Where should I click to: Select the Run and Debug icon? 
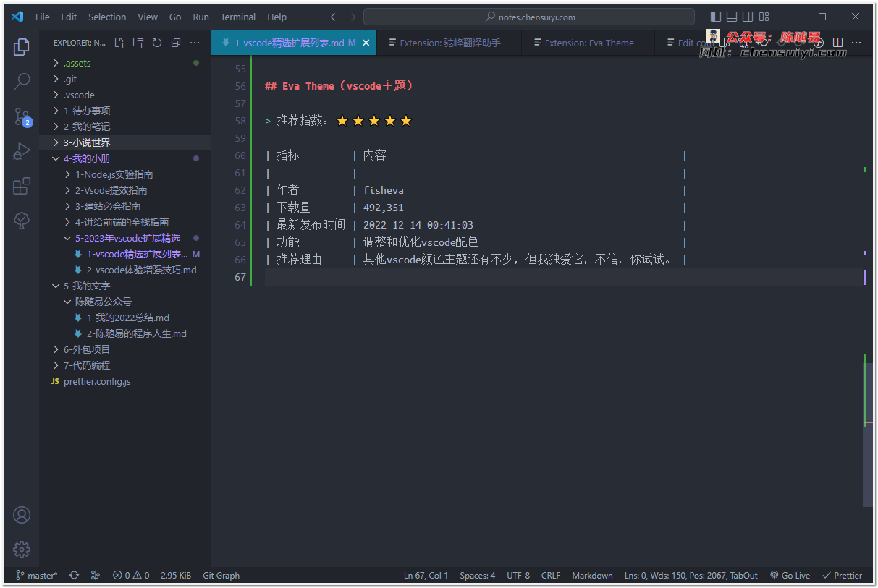tap(21, 151)
